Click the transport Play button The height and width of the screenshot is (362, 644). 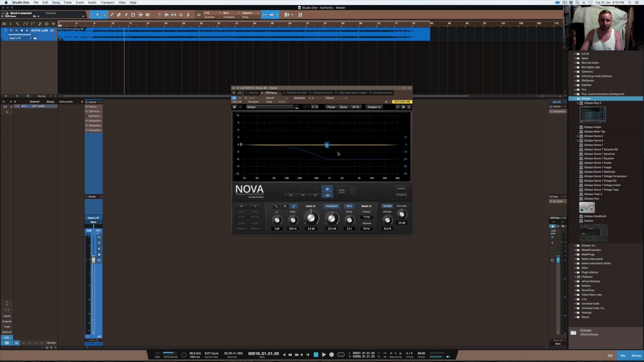tap(324, 354)
